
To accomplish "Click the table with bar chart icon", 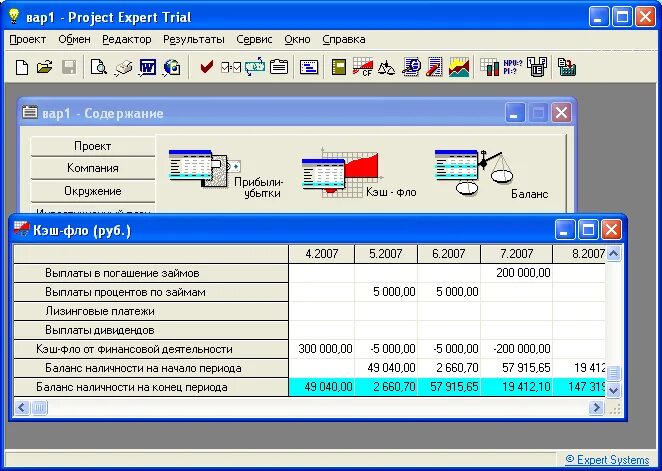I will tap(489, 67).
